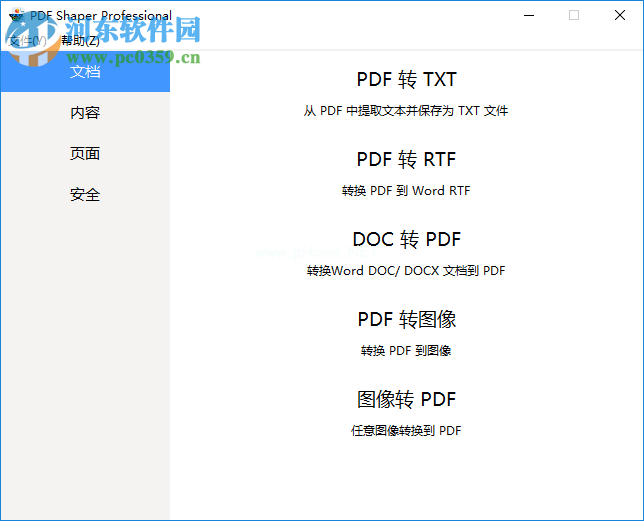644x521 pixels.
Task: Open the 文件 menu
Action: 27,41
